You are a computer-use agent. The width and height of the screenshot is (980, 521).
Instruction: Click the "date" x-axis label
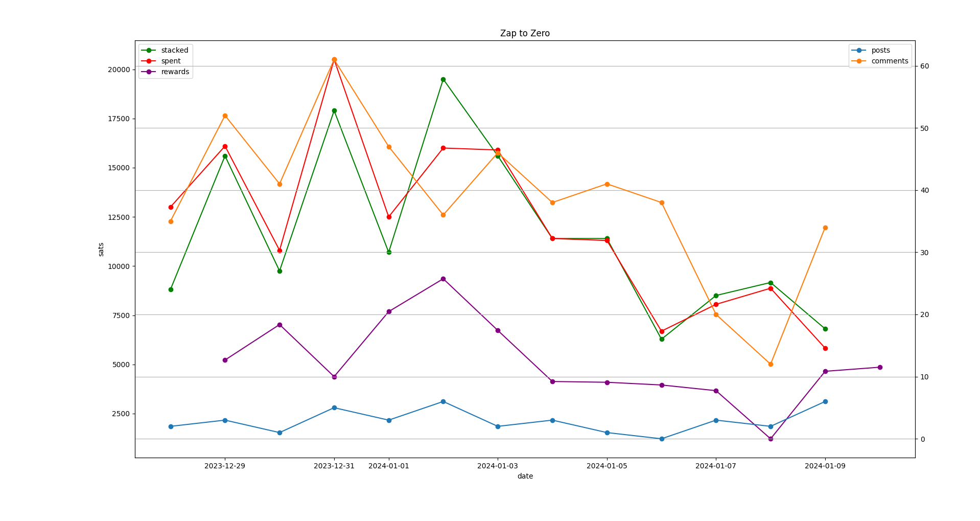click(x=525, y=476)
